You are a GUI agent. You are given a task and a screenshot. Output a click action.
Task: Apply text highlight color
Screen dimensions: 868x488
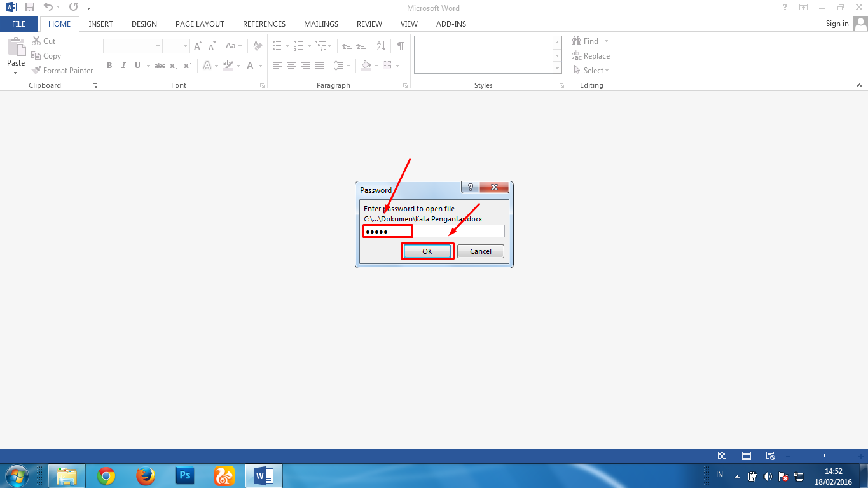coord(228,66)
